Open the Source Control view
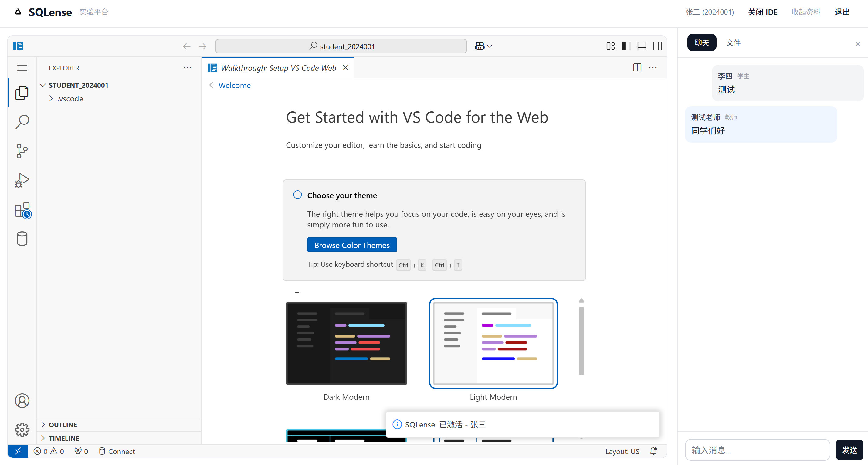Image resolution: width=868 pixels, height=465 pixels. tap(22, 151)
